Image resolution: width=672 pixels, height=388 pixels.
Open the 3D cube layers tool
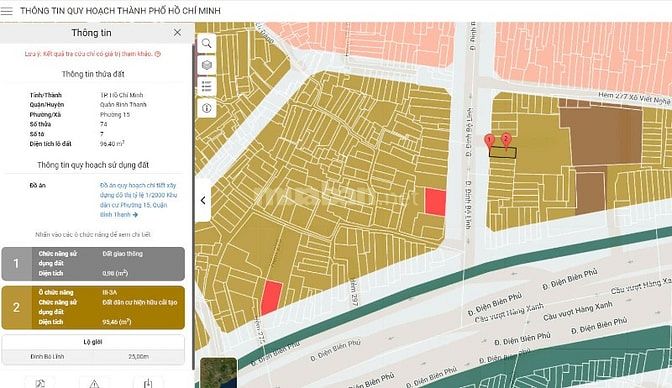207,65
